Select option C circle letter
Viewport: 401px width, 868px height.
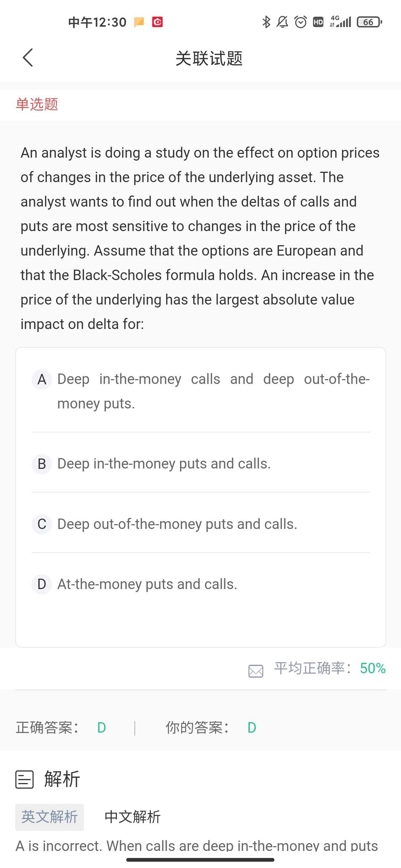click(x=42, y=524)
